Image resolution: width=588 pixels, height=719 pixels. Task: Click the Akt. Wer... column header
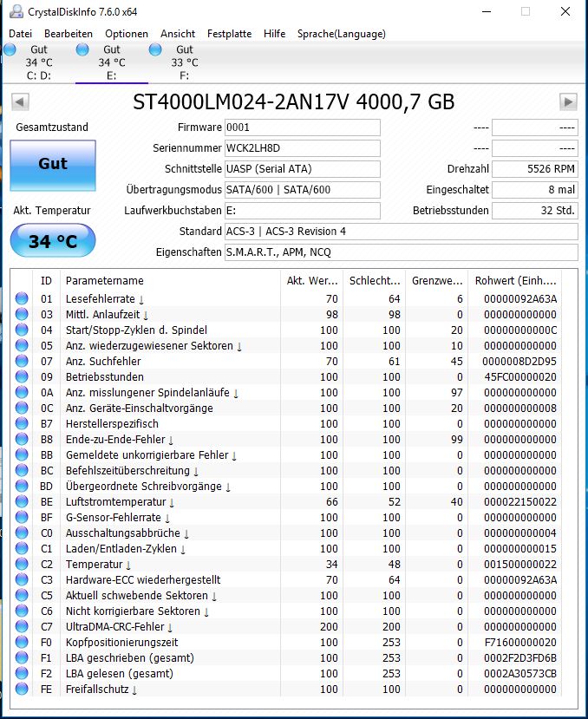coord(312,281)
